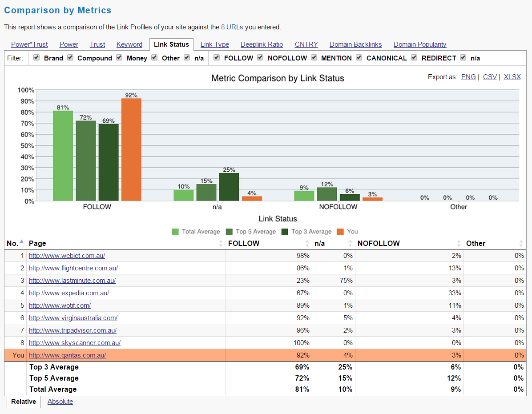This screenshot has width=532, height=414.
Task: Export chart as PNG
Action: click(468, 77)
